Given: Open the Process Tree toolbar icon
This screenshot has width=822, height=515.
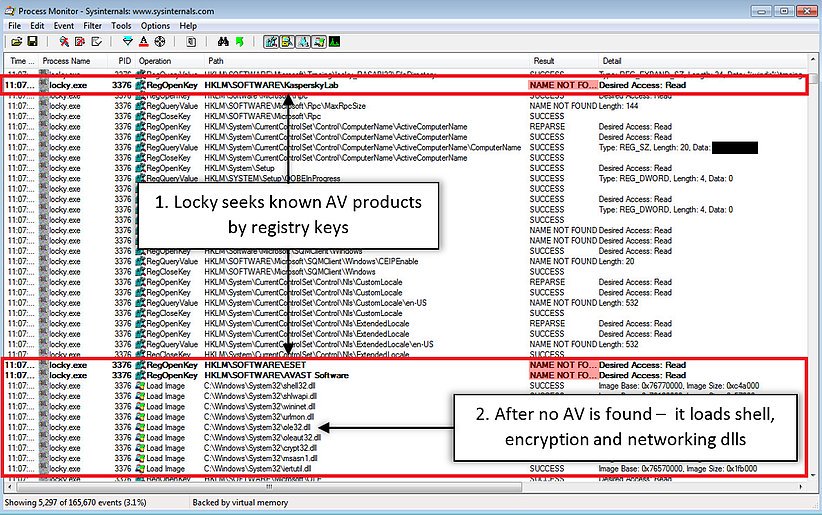Looking at the screenshot, I should [x=191, y=41].
